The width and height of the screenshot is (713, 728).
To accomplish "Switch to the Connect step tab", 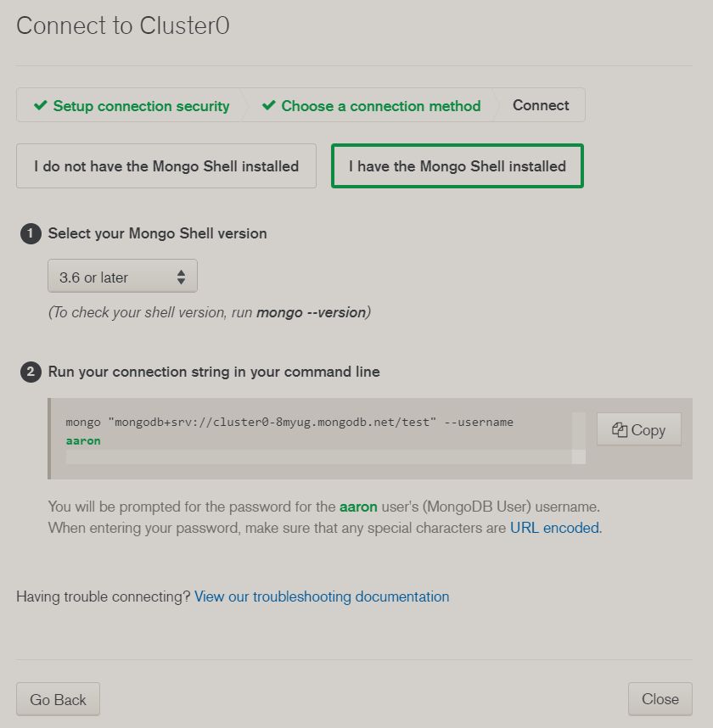I will pyautogui.click(x=541, y=106).
